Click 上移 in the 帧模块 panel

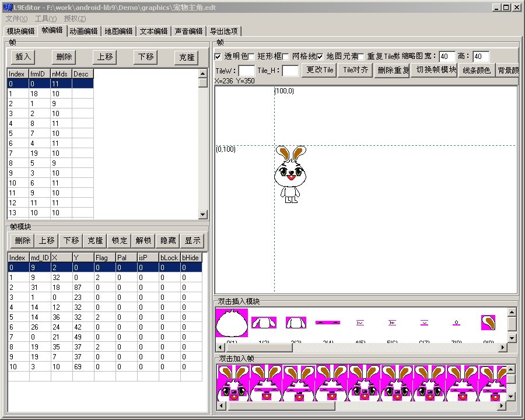click(47, 240)
